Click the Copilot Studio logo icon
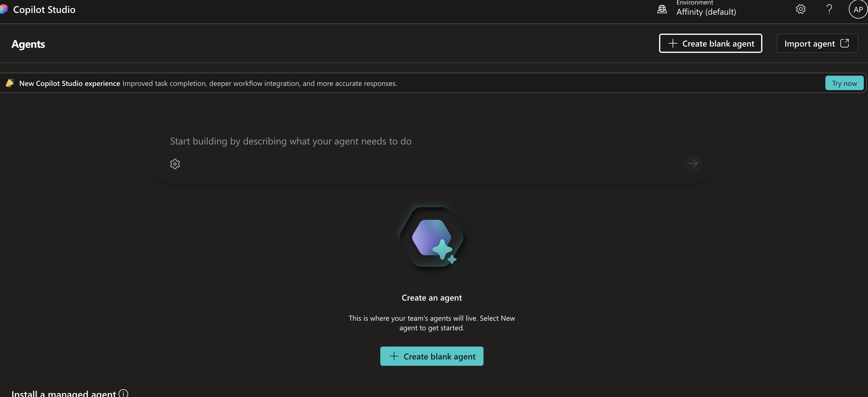868x397 pixels. tap(3, 9)
